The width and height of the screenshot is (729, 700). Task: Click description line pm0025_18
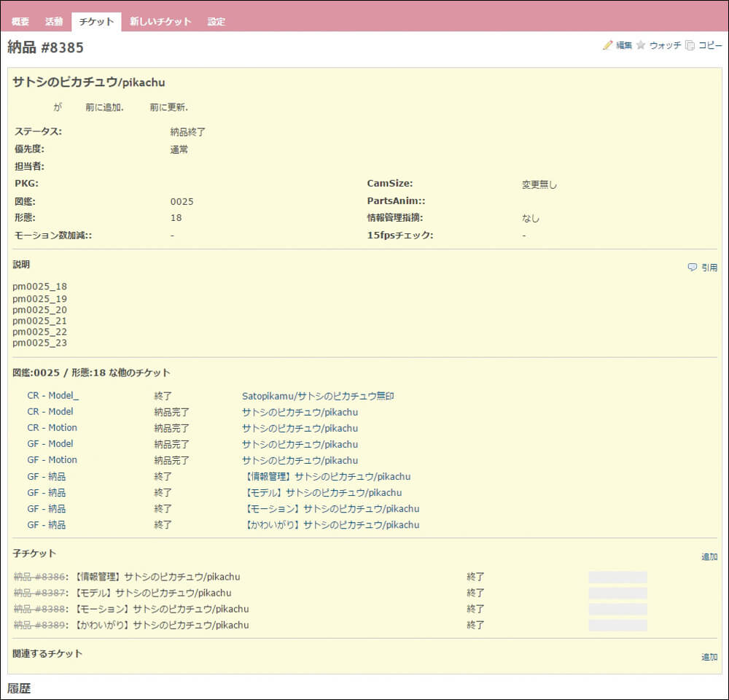point(39,287)
